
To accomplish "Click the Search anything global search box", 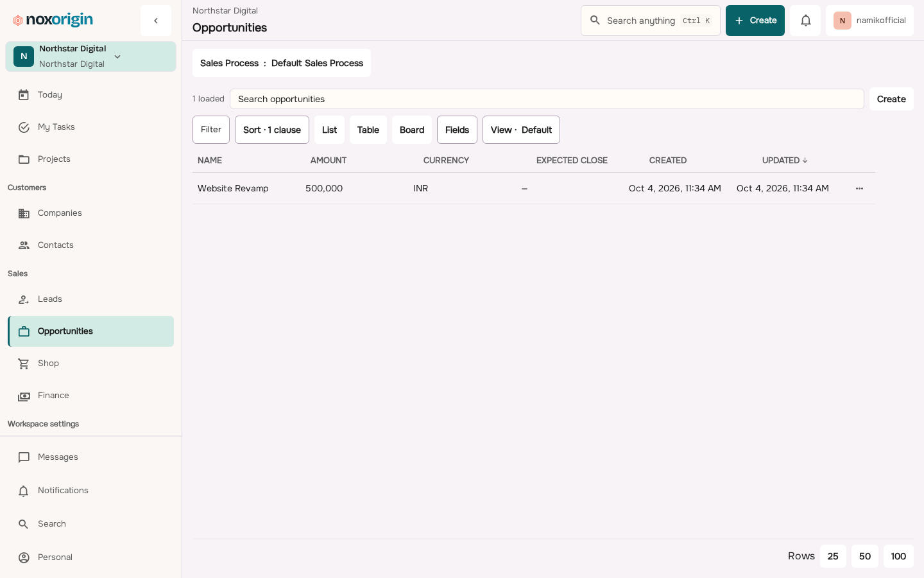I will point(651,21).
